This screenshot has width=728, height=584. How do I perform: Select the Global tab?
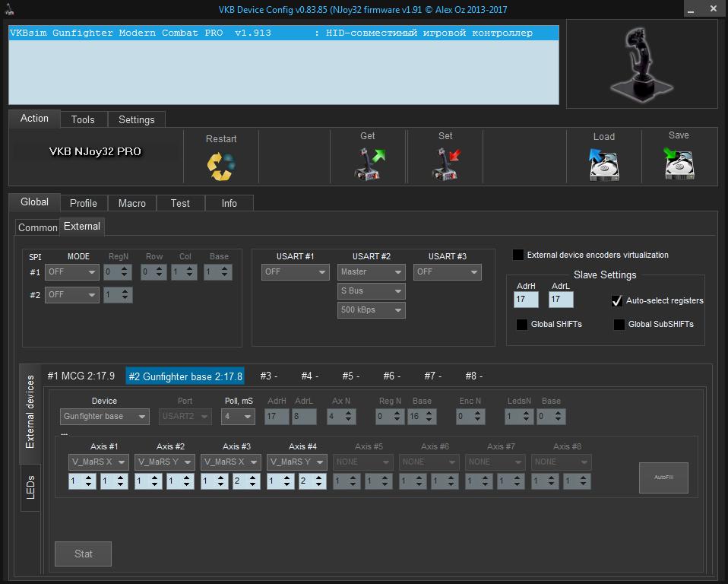tap(34, 202)
